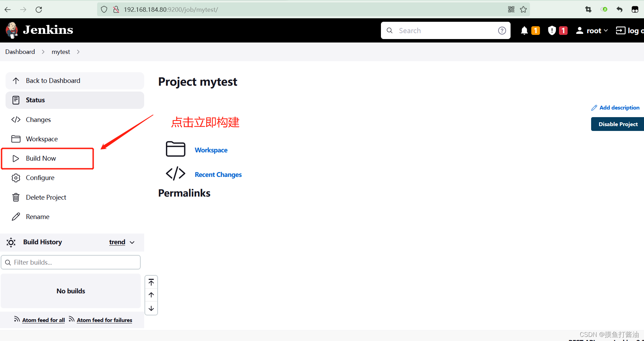Click the green extension icon in toolbar
This screenshot has height=341, width=644.
click(x=604, y=10)
